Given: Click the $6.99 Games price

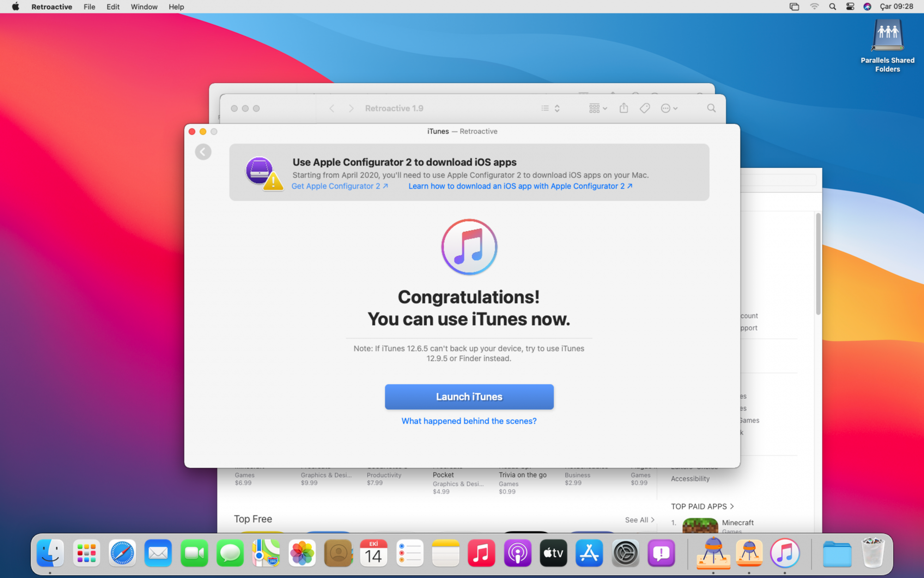Looking at the screenshot, I should tap(243, 483).
